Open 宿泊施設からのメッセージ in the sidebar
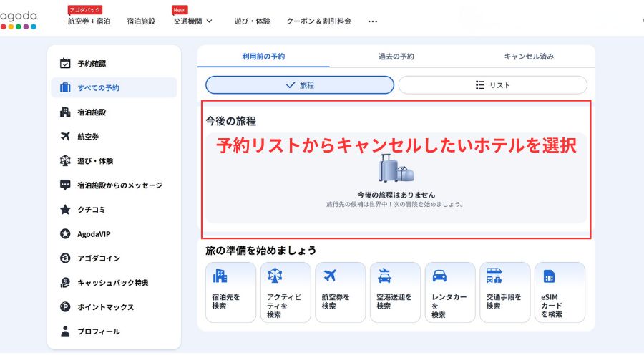The height and width of the screenshot is (358, 644). 120,185
